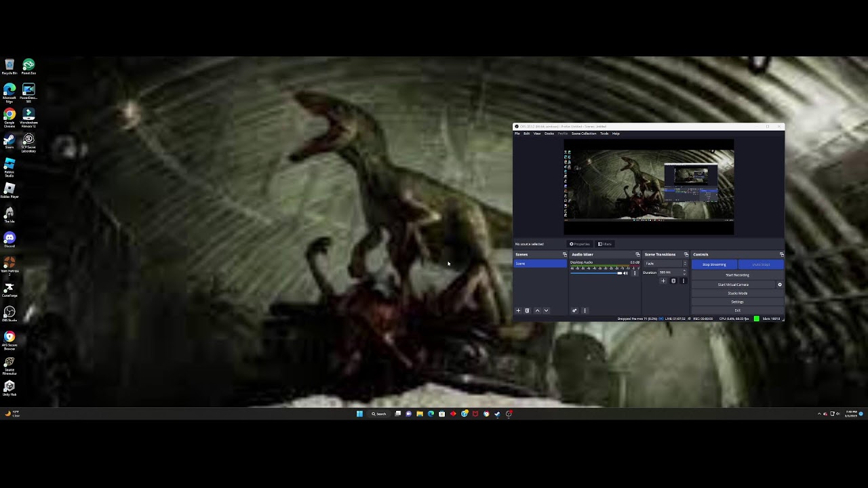
Task: Adjust the transition Duration stepper arrows
Action: click(x=684, y=272)
